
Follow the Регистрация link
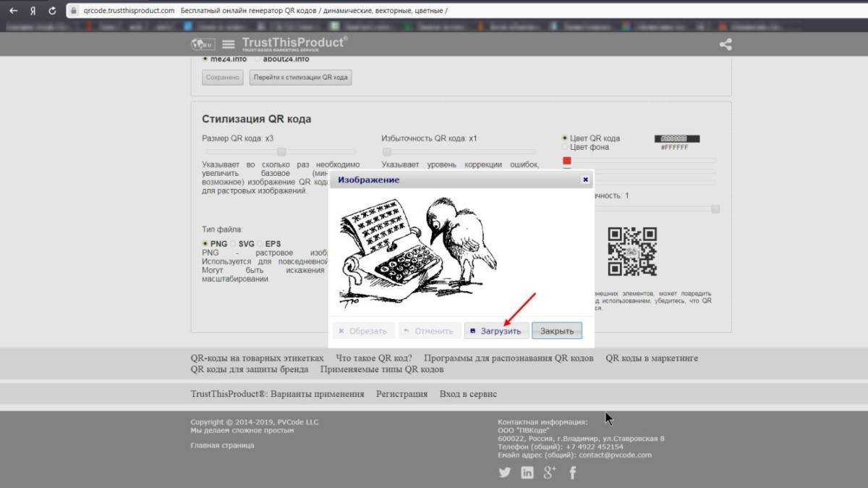tap(401, 394)
